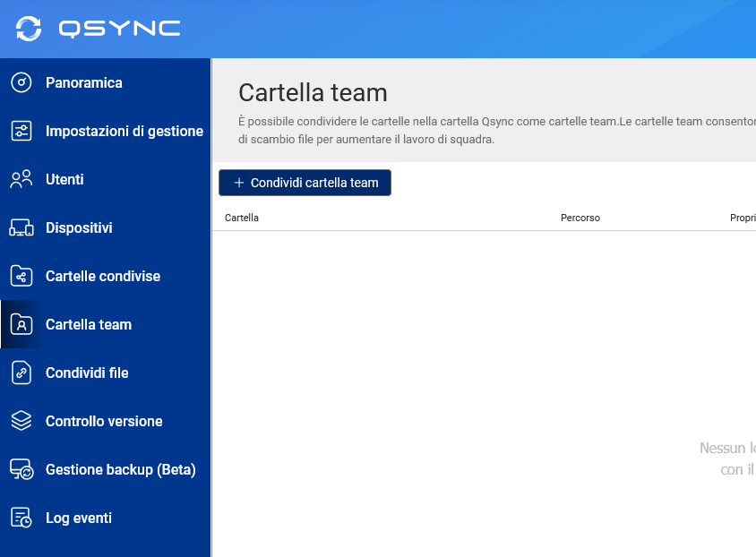Click the Log eventi clock-list icon
The width and height of the screenshot is (756, 557).
pyautogui.click(x=21, y=518)
